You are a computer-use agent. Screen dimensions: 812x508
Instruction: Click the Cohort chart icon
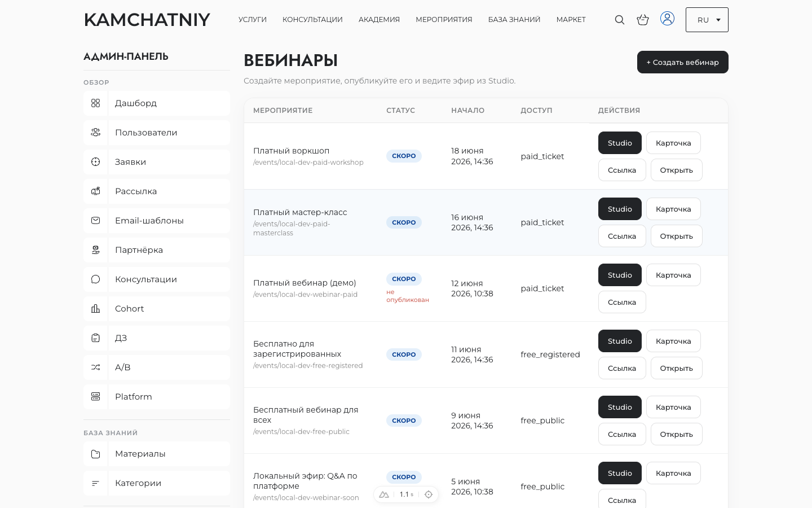point(95,309)
